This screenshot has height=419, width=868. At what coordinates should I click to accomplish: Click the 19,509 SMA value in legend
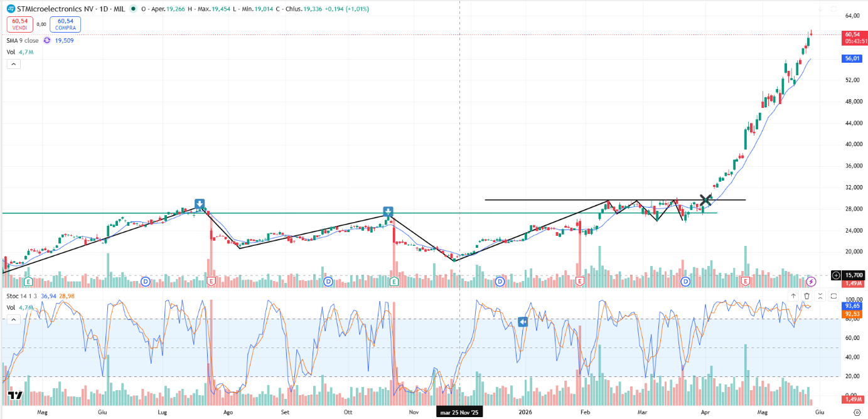[x=65, y=40]
